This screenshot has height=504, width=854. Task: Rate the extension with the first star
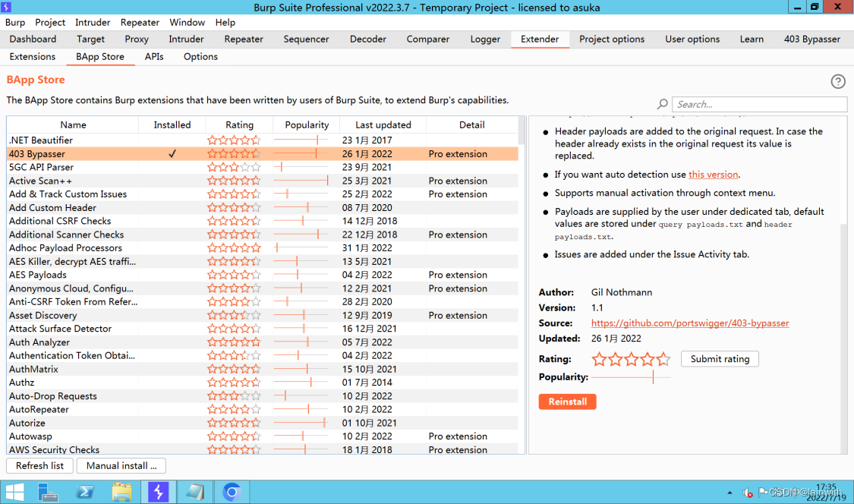click(x=599, y=359)
